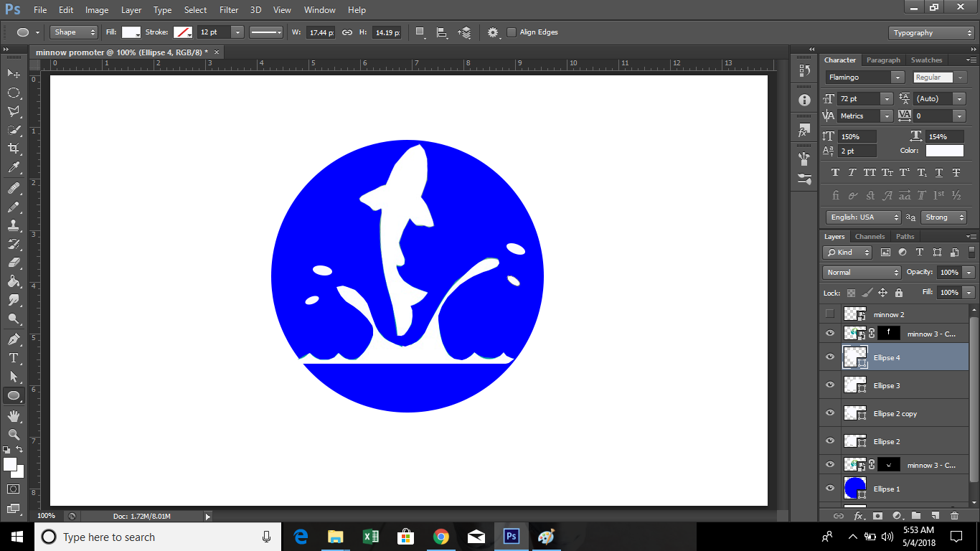Enable Align Edges checkbox
The width and height of the screenshot is (980, 551).
click(x=512, y=32)
